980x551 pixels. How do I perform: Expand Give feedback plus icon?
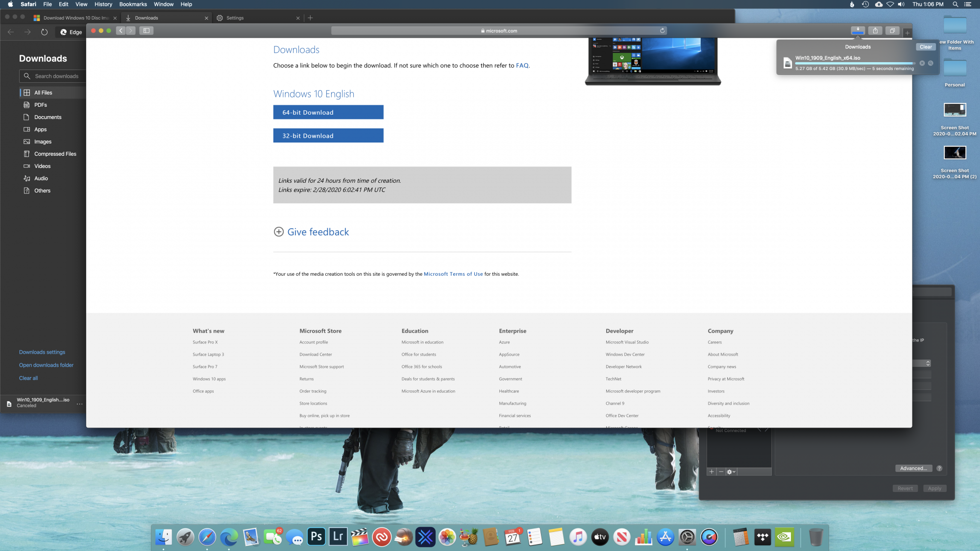[278, 232]
